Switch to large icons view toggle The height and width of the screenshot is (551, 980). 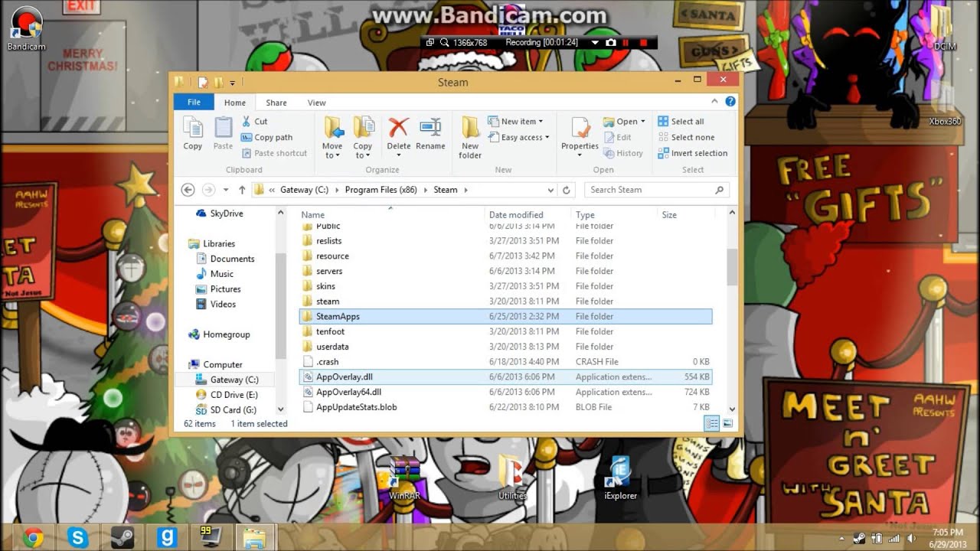(727, 423)
